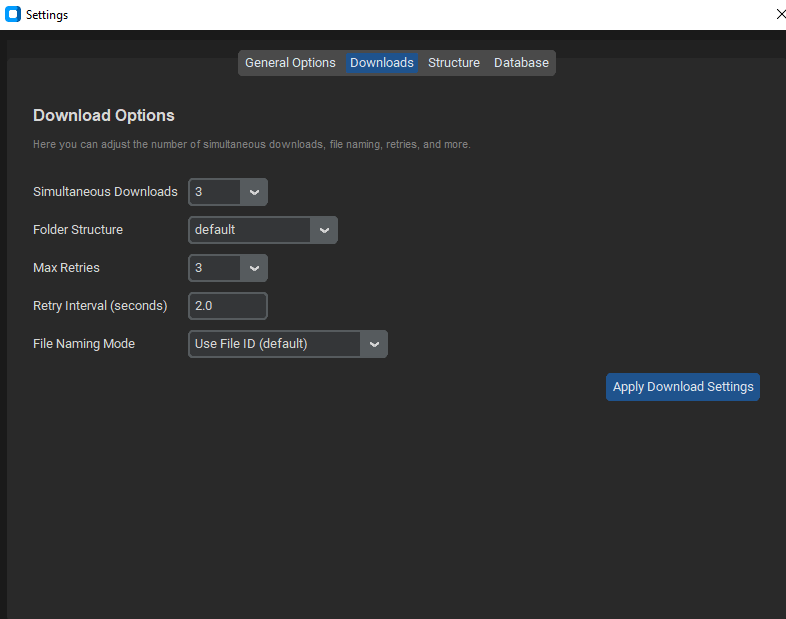
Task: Click the Retry Interval seconds input field
Action: tap(228, 306)
